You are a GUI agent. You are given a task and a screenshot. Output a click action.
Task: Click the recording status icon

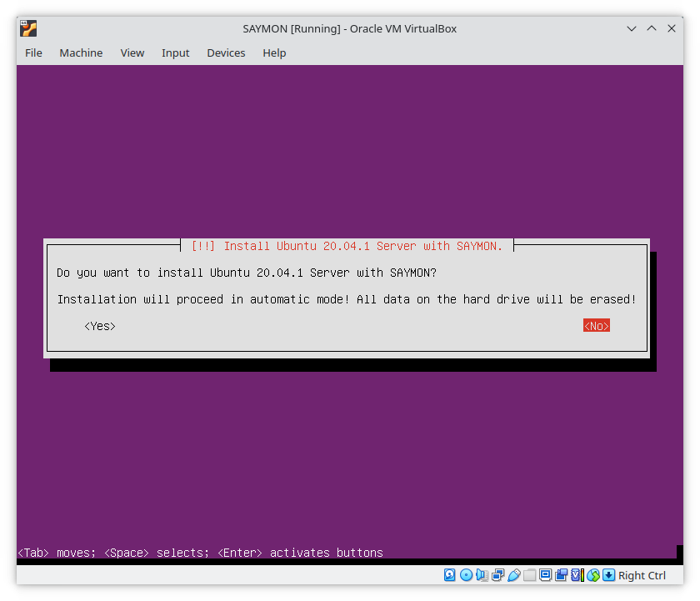[x=561, y=575]
